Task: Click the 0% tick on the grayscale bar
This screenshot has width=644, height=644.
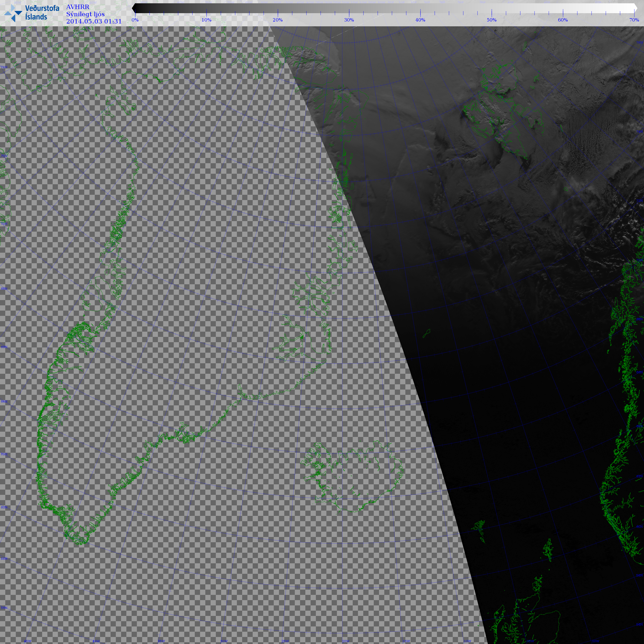Action: [135, 13]
